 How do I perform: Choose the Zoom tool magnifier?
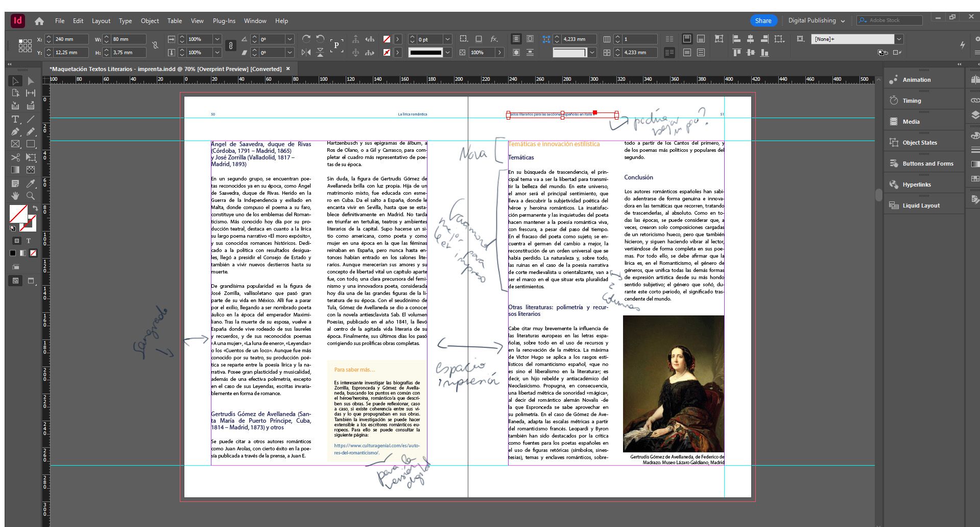[x=31, y=196]
